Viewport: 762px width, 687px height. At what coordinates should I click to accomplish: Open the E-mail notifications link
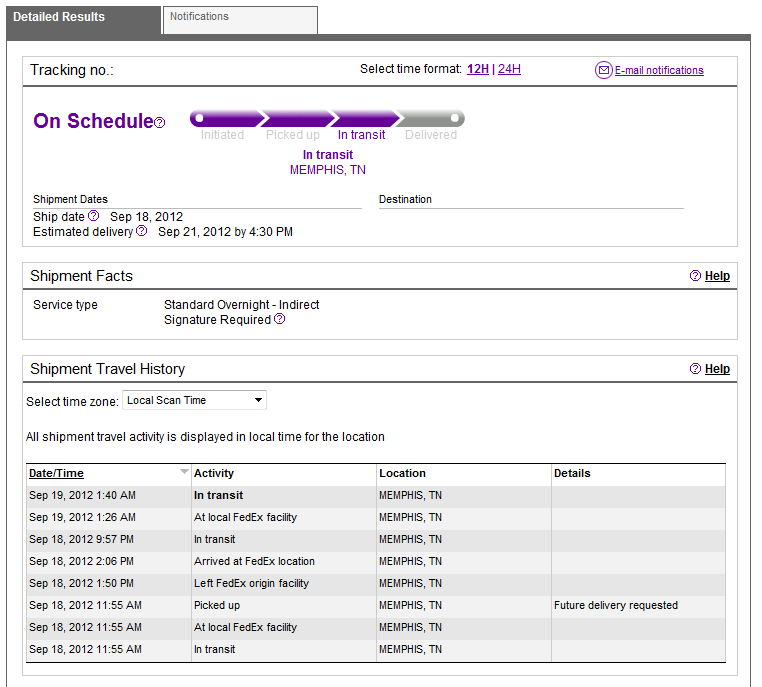[x=659, y=70]
